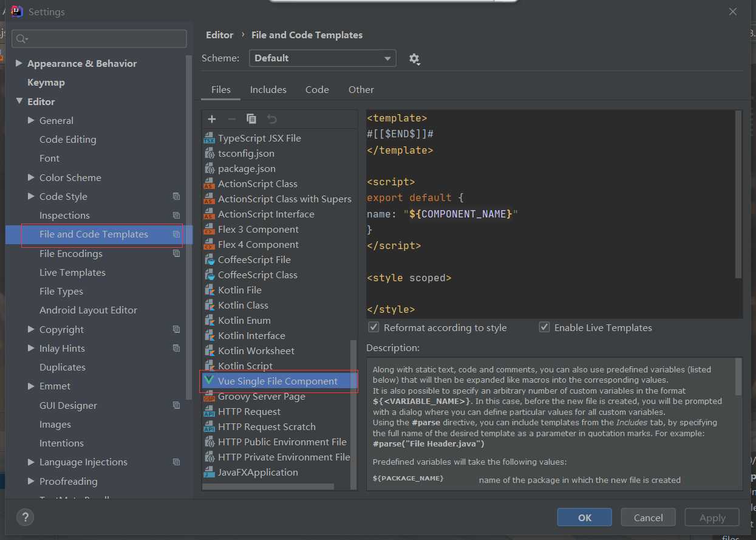756x540 pixels.
Task: Open Keymap settings
Action: pyautogui.click(x=46, y=82)
